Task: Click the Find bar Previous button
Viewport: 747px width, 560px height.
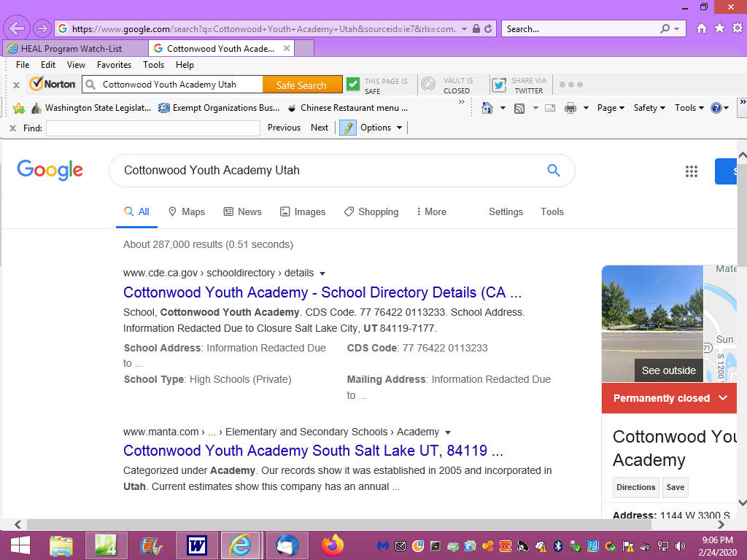Action: pos(284,128)
